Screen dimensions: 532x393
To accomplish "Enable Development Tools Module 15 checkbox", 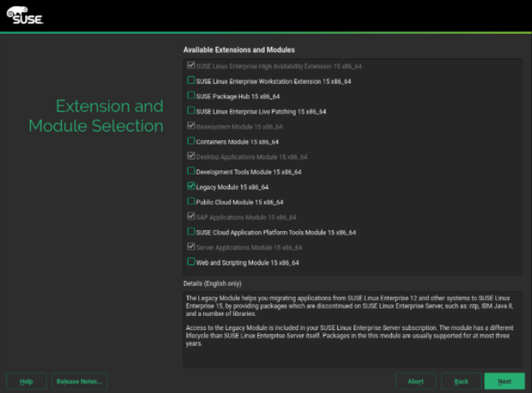I will pyautogui.click(x=191, y=171).
